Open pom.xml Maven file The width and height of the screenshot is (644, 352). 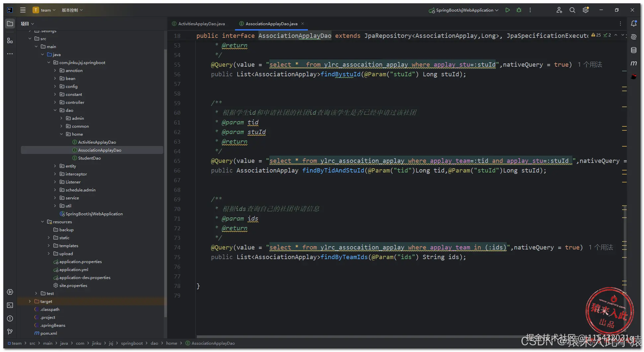pos(45,333)
